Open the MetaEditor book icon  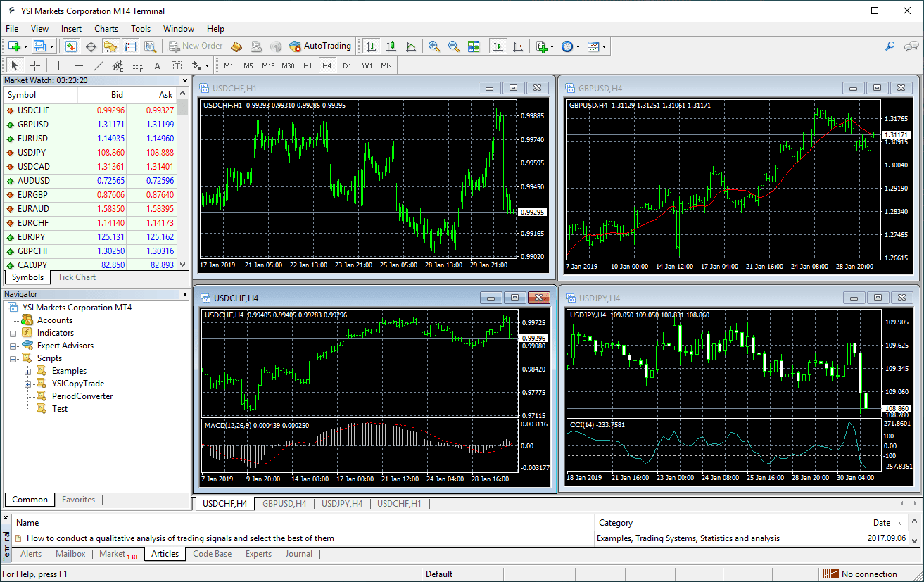[x=236, y=46]
